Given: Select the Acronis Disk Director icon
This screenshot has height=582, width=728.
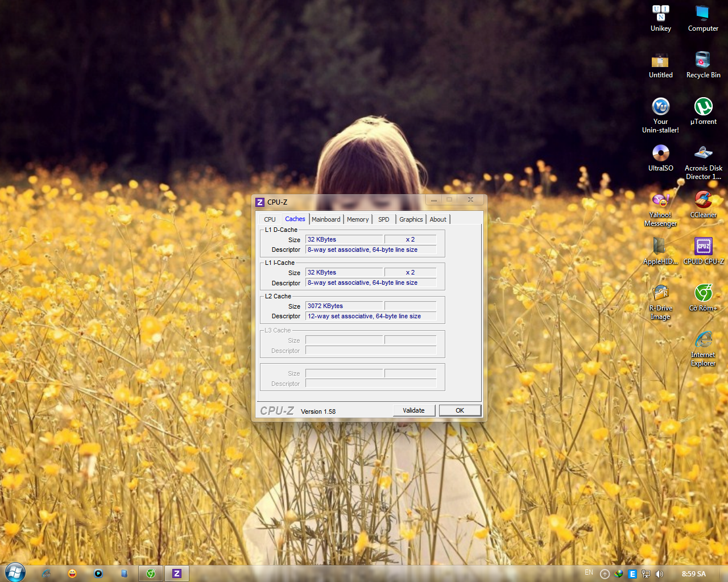Looking at the screenshot, I should point(703,163).
